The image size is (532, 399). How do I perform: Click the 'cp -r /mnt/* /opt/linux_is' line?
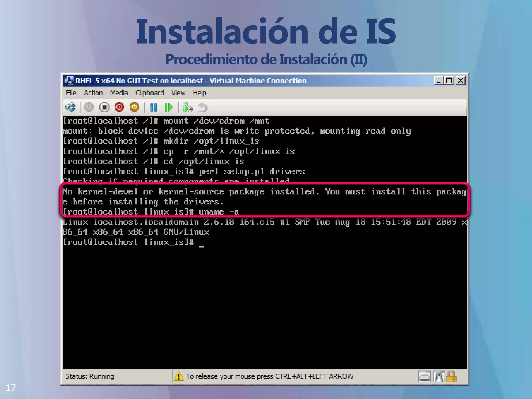click(179, 151)
